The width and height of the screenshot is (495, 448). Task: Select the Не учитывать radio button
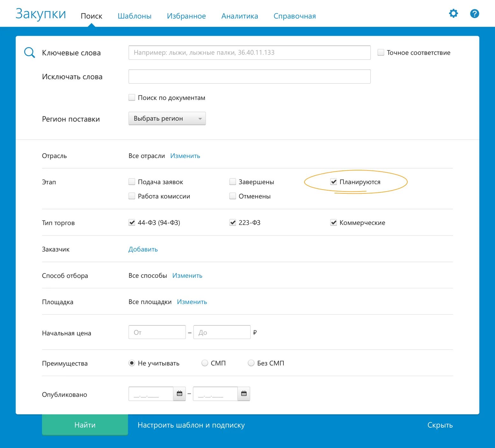tap(132, 363)
